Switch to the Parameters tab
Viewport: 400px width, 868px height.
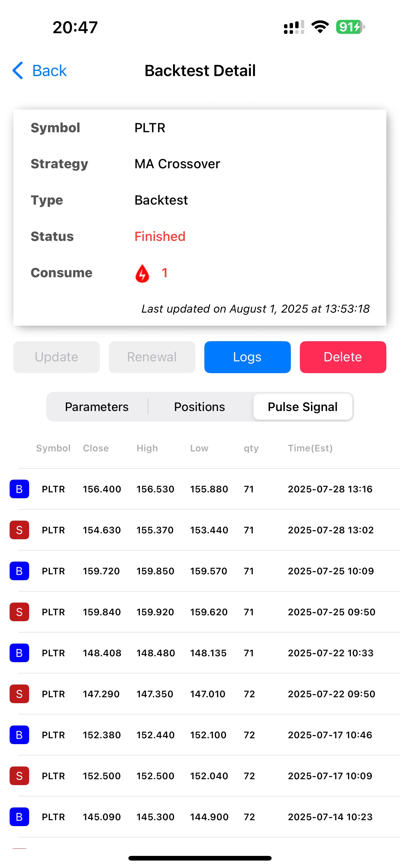(97, 407)
